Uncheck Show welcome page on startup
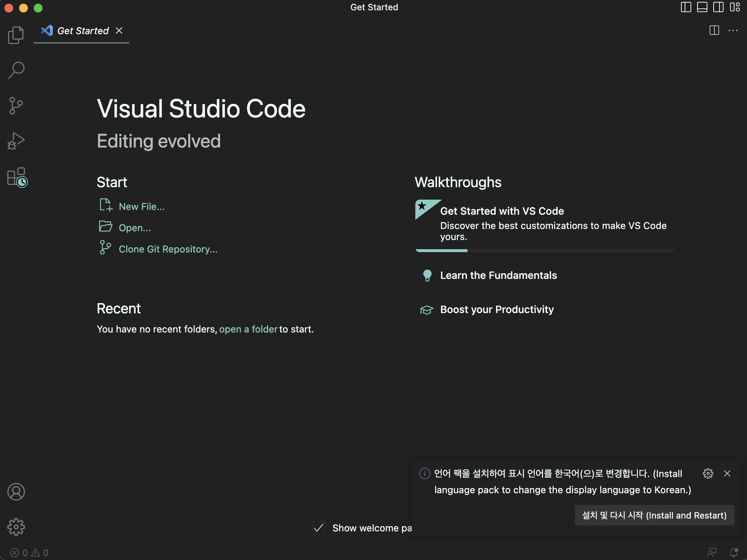Screen dimensions: 747x560 point(318,528)
